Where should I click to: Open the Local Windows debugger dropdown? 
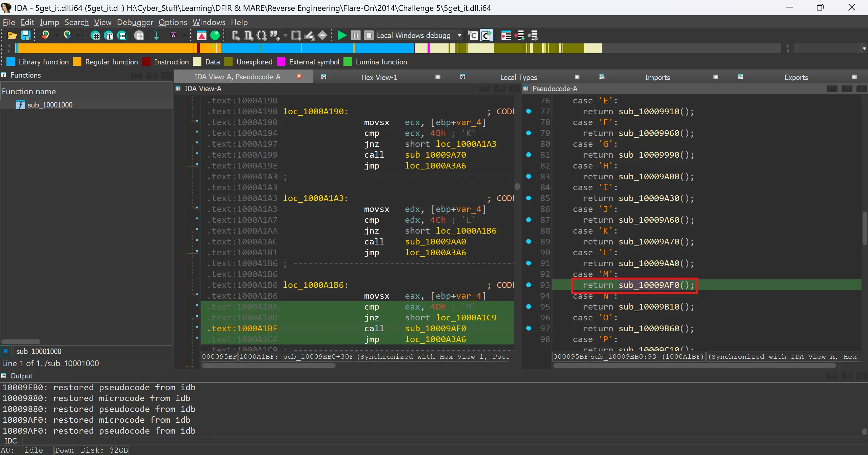tap(459, 35)
